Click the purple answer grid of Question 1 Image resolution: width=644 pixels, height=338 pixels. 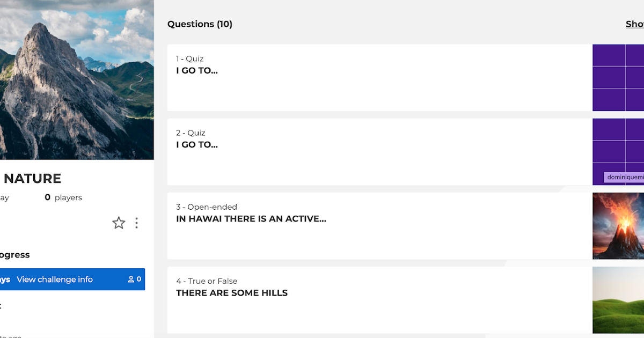pos(618,77)
